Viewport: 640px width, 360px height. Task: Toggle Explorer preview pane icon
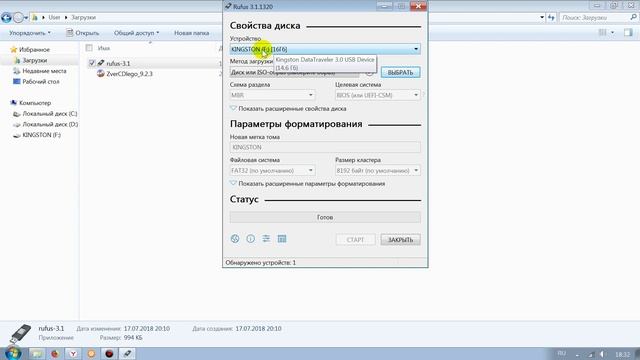[x=628, y=33]
